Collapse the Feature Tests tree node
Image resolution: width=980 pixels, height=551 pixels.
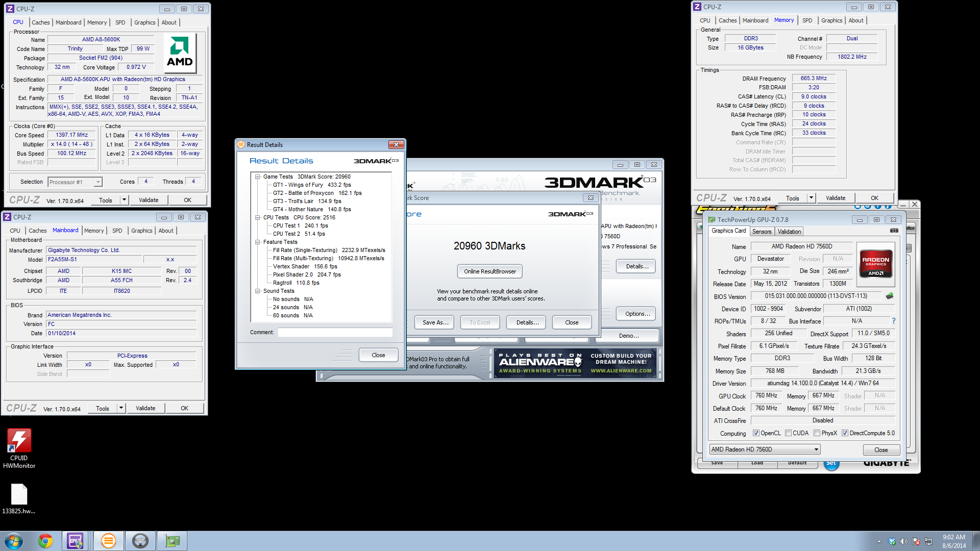[x=258, y=242]
